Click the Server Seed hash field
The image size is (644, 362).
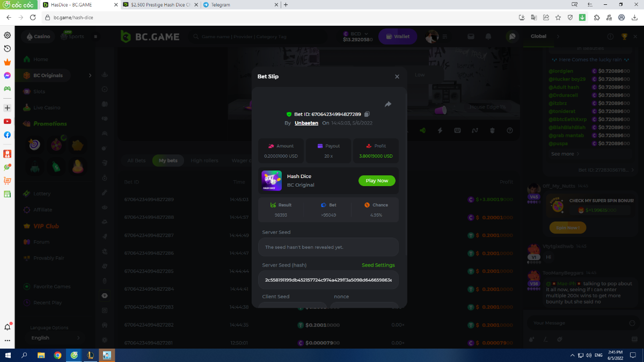tap(328, 280)
